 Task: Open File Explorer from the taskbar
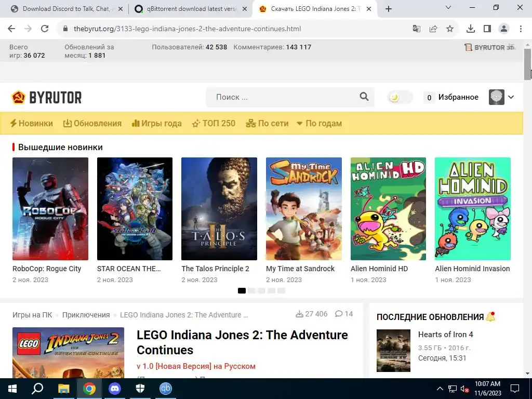point(63,389)
